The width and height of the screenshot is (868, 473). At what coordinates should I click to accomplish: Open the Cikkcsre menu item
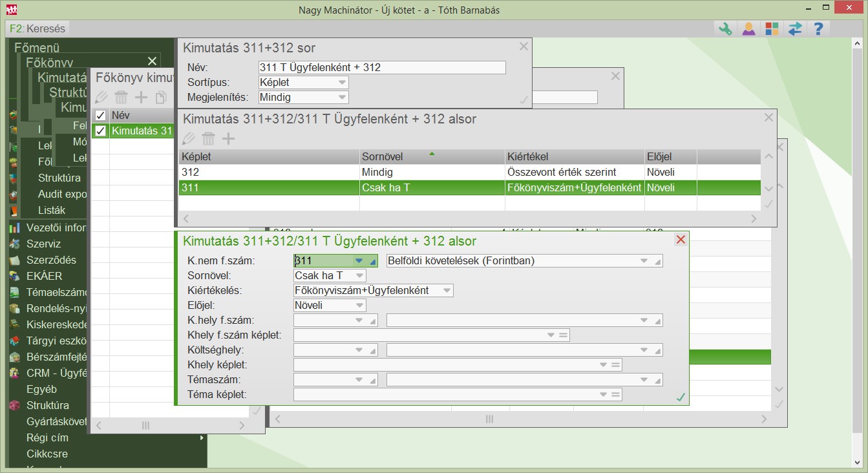47,454
